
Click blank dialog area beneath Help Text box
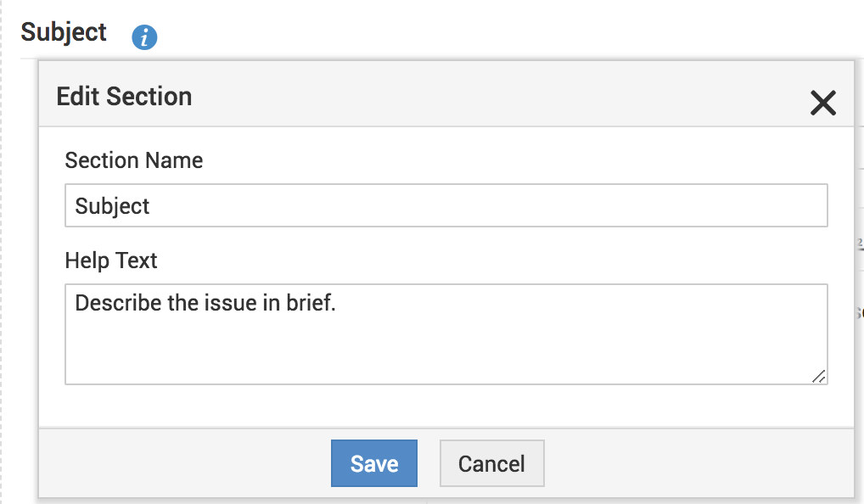pyautogui.click(x=446, y=406)
